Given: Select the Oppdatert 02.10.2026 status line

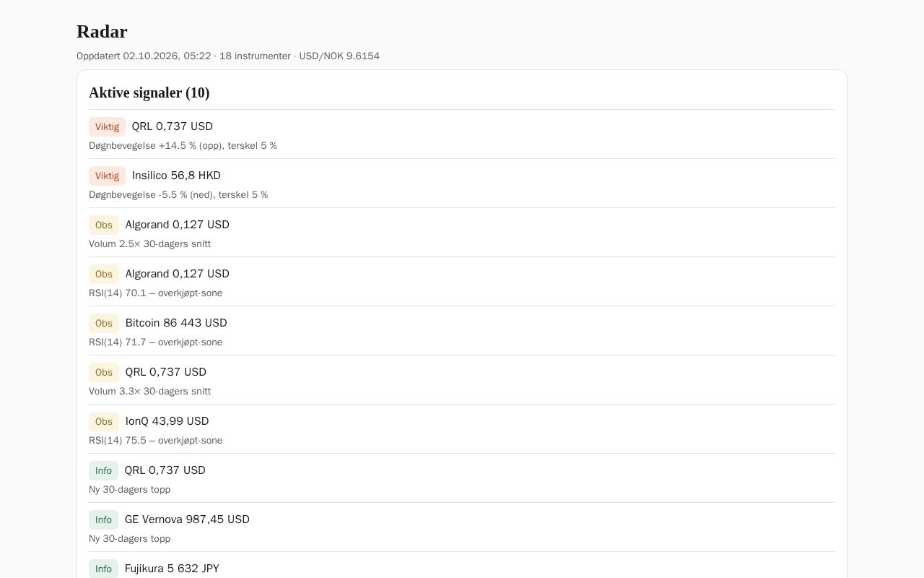Looking at the screenshot, I should [x=228, y=56].
